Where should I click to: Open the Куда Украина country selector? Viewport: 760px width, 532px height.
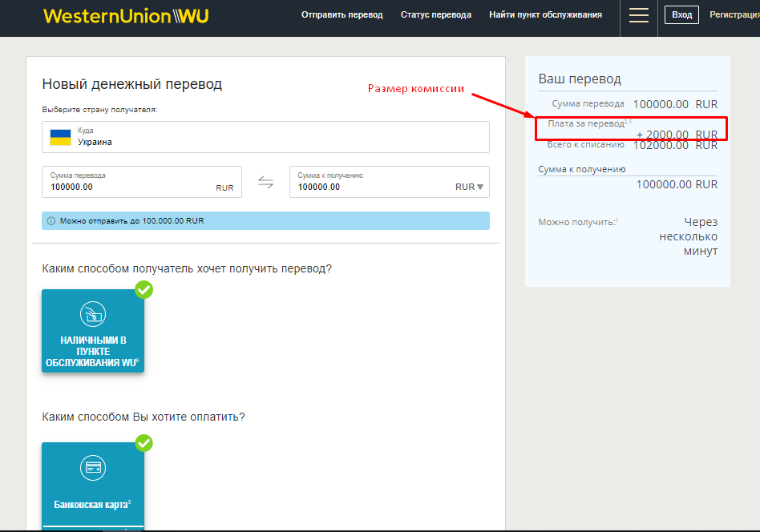[265, 137]
